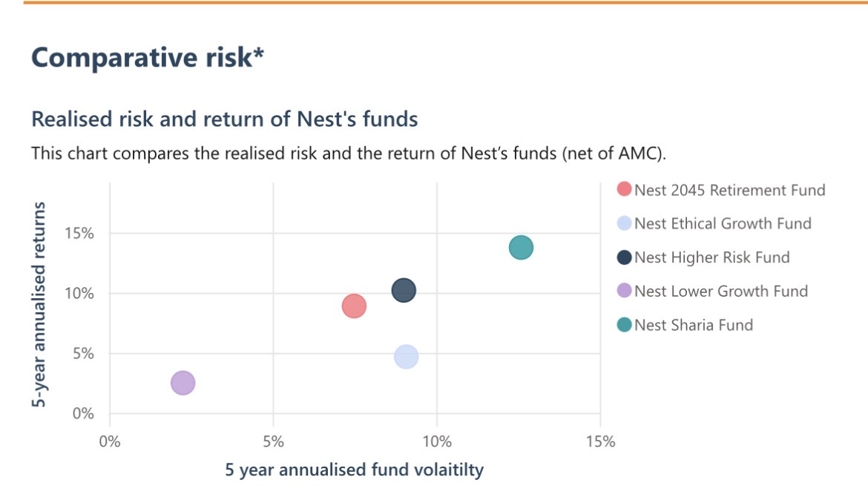Click the Nest Higher Risk Fund legend dot
The image size is (868, 500).
tap(625, 257)
